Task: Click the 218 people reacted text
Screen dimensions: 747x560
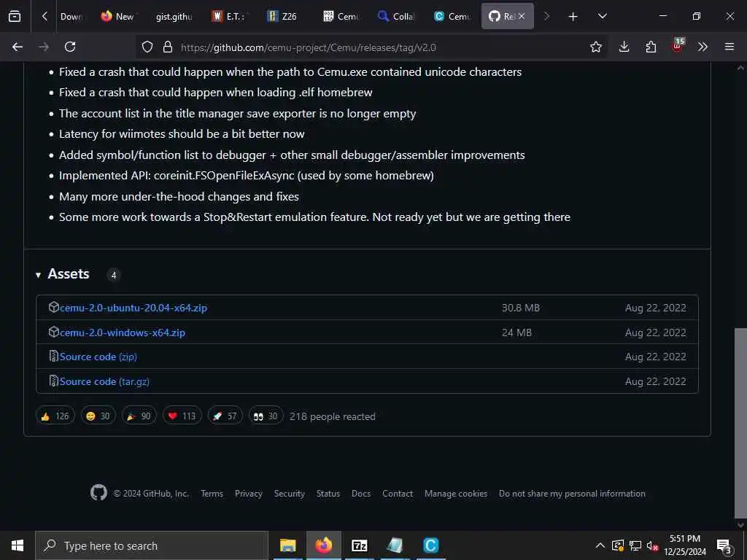Action: click(x=333, y=416)
